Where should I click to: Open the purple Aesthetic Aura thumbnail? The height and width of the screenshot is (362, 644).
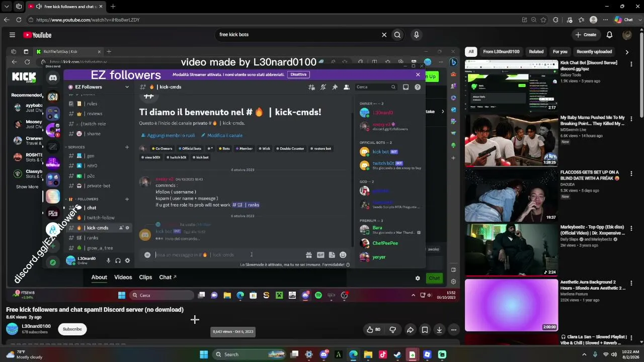click(x=511, y=305)
